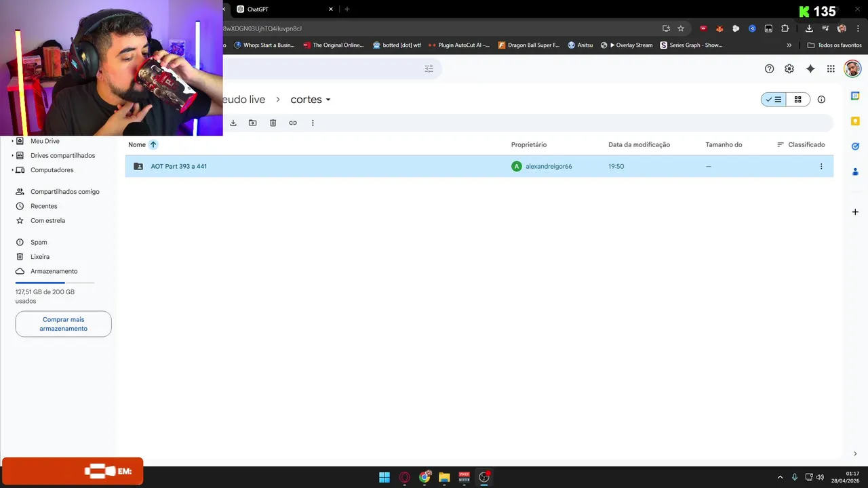Open the Google apps grid

point(831,68)
